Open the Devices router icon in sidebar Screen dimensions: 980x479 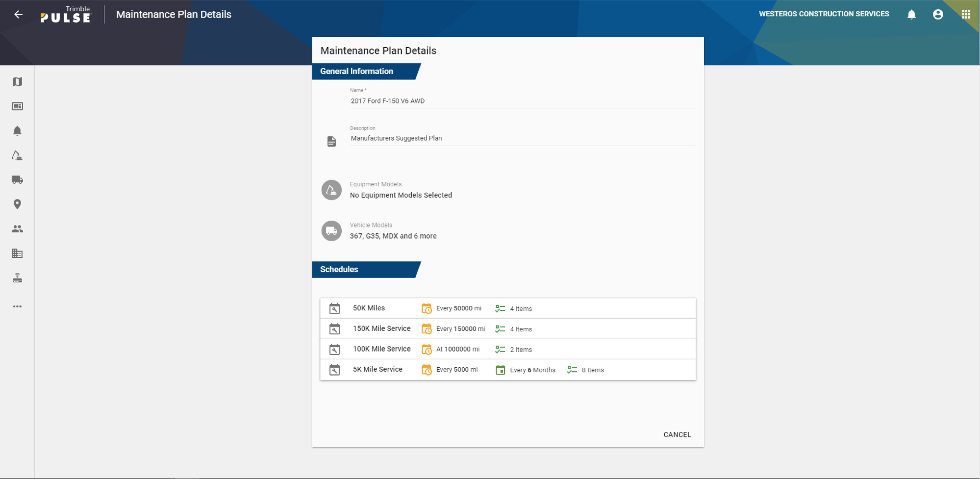17,277
